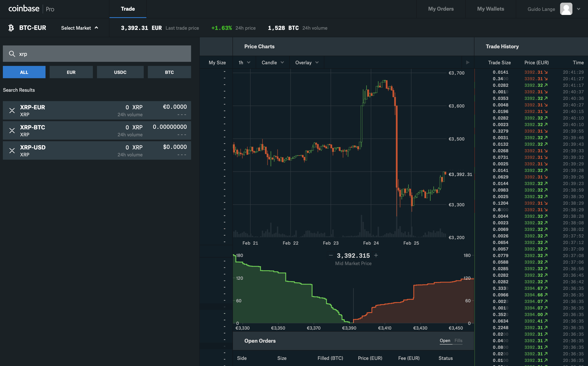Switch to the Trade tab
This screenshot has height=366, width=588.
coord(128,9)
